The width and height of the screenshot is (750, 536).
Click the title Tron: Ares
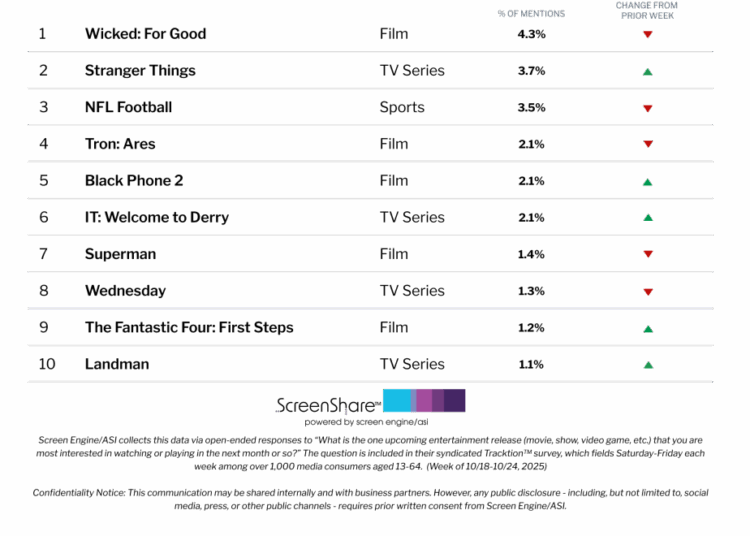[x=120, y=144]
